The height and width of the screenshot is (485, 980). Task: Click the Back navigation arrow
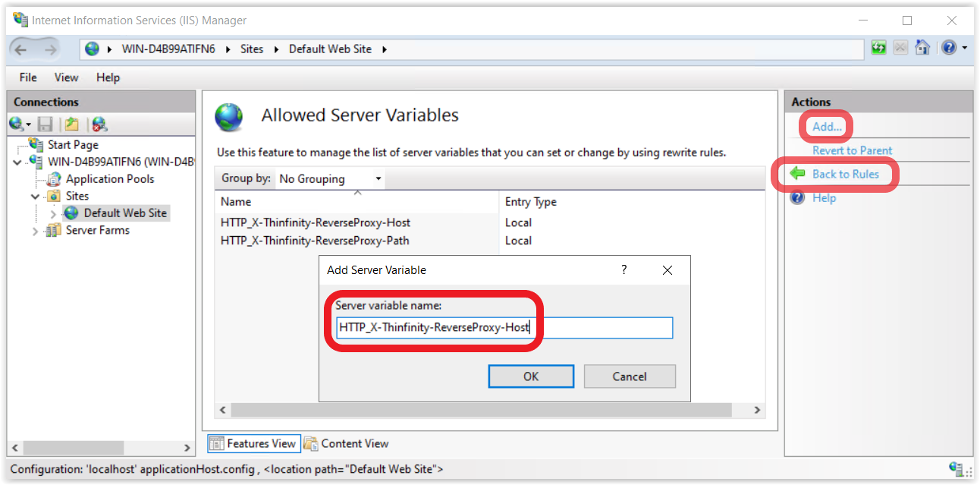[21, 49]
